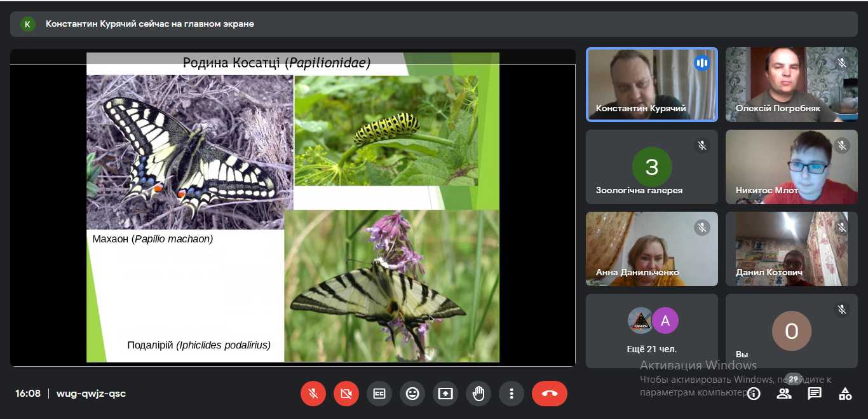Select Константин Курячий's video tile
This screenshot has height=419, width=868.
tap(652, 85)
